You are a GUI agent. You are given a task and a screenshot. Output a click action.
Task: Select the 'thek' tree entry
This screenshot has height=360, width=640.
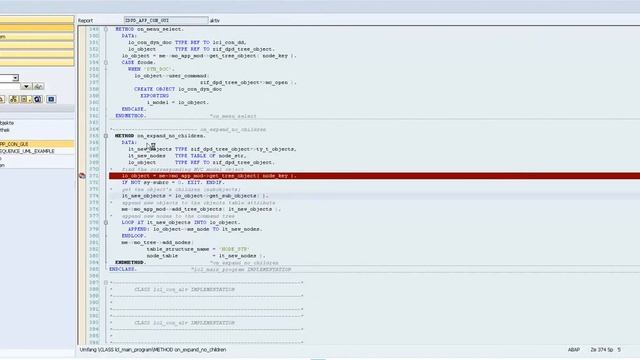(x=5, y=130)
